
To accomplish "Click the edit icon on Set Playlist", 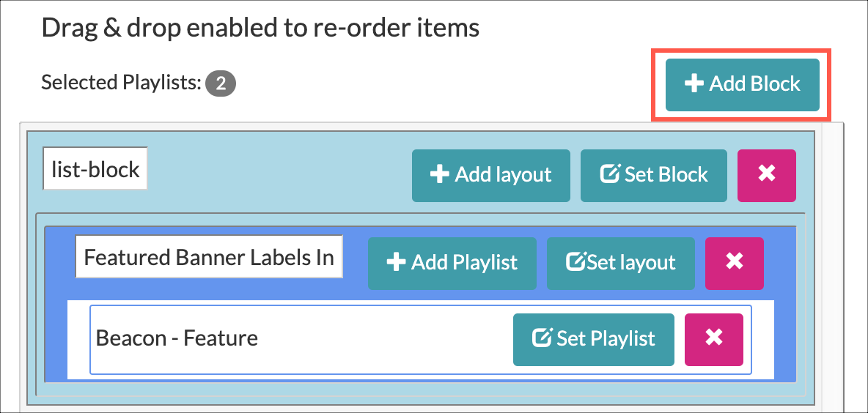I will tap(542, 338).
